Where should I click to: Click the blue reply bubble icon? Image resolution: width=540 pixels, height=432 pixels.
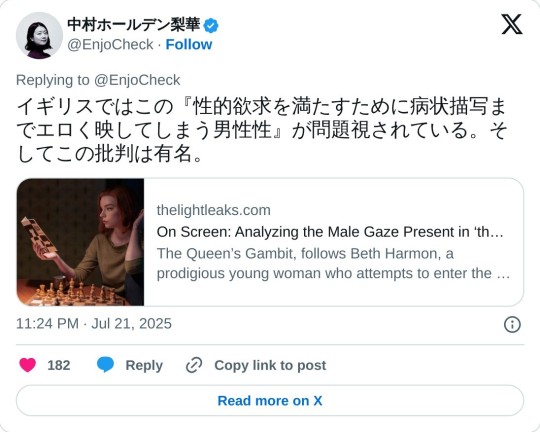105,365
